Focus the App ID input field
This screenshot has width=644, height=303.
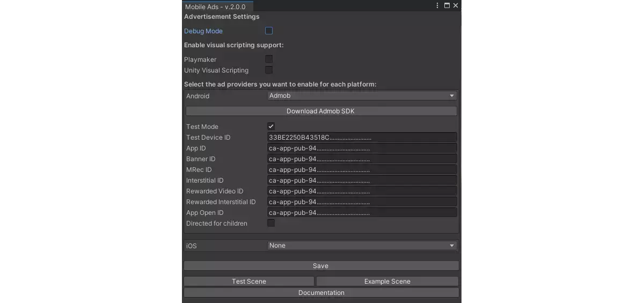coord(362,148)
